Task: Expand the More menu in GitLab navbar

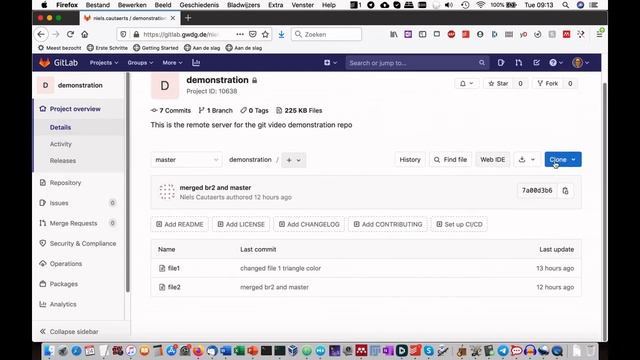Action: [172, 63]
